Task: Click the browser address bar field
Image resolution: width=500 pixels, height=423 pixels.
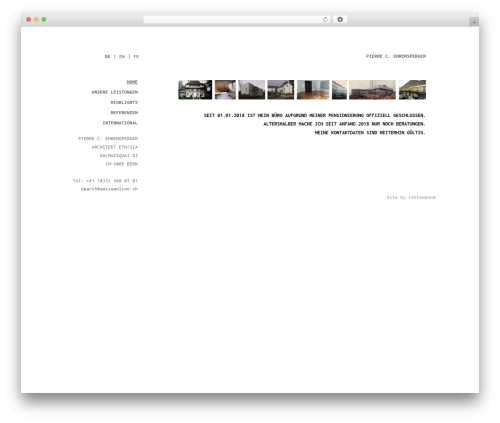Action: pyautogui.click(x=236, y=19)
